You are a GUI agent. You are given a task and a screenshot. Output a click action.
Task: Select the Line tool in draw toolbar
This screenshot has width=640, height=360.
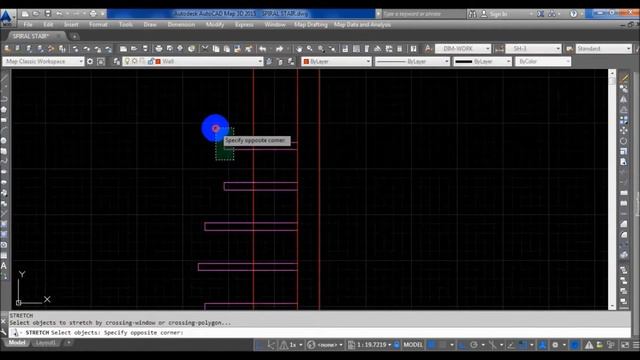[4, 78]
